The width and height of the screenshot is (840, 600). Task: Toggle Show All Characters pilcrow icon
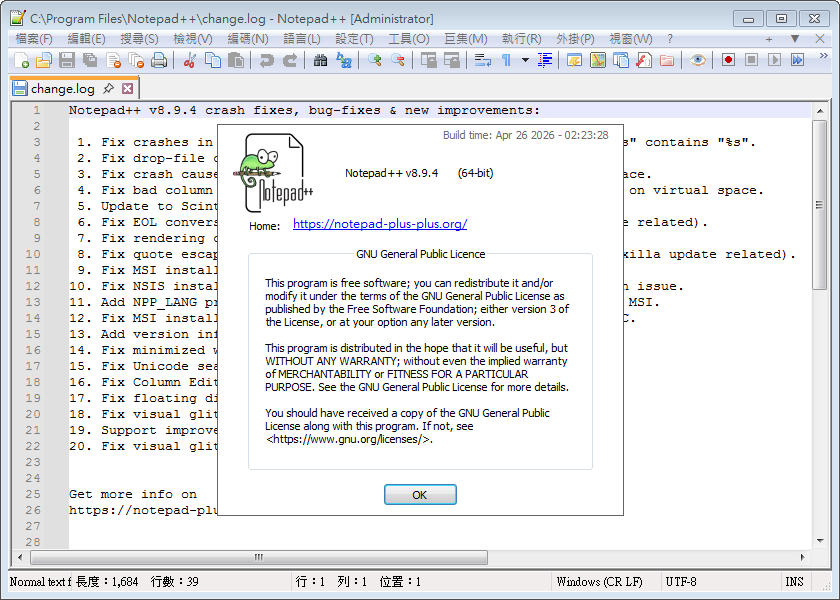(506, 60)
